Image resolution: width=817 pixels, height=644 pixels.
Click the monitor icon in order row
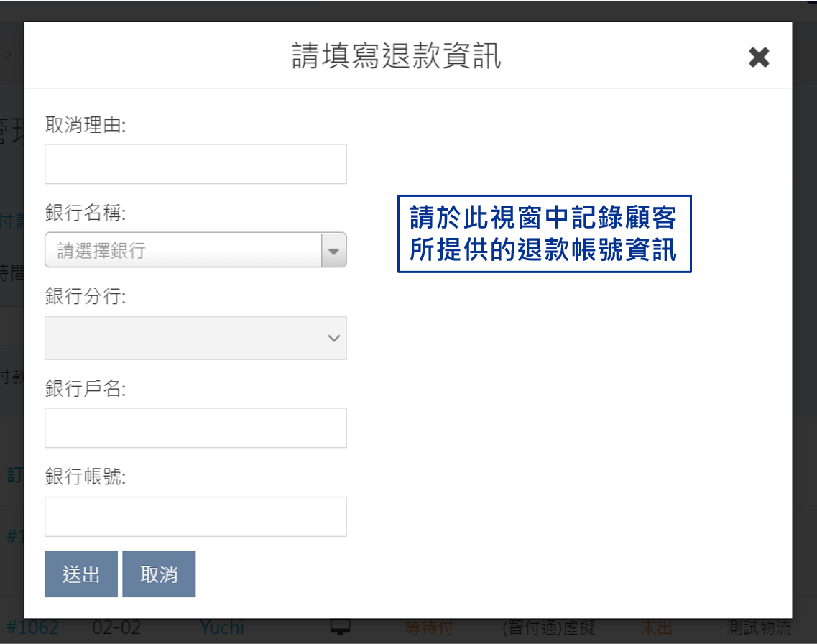[340, 627]
